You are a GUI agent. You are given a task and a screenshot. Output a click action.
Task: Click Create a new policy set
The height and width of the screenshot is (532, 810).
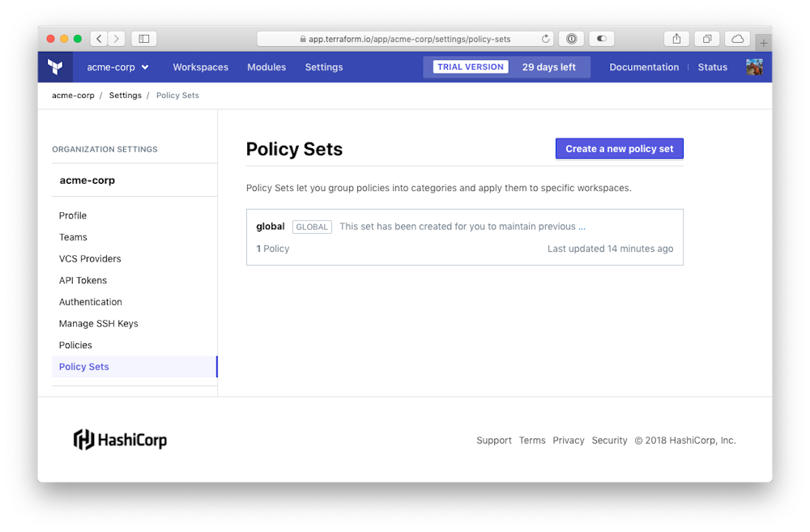[x=620, y=149]
